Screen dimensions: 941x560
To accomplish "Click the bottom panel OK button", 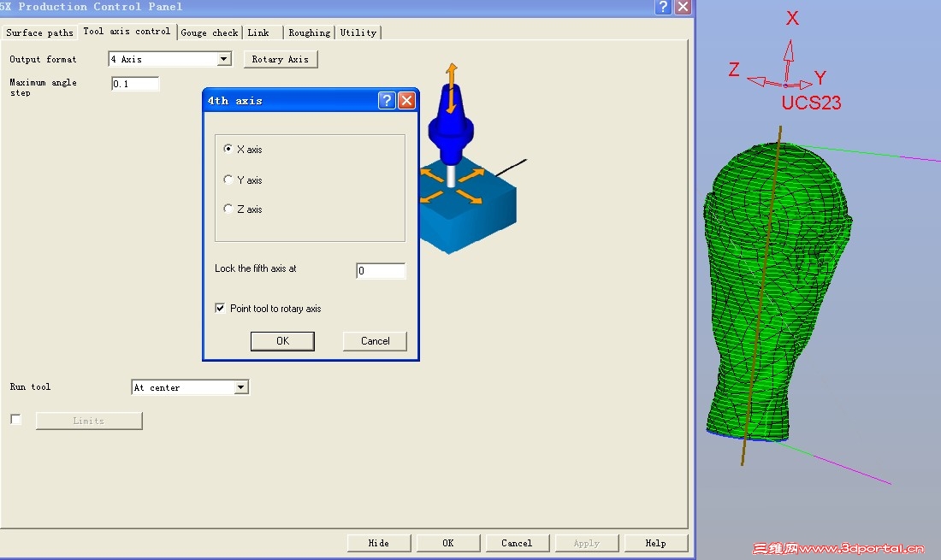I will click(x=448, y=543).
